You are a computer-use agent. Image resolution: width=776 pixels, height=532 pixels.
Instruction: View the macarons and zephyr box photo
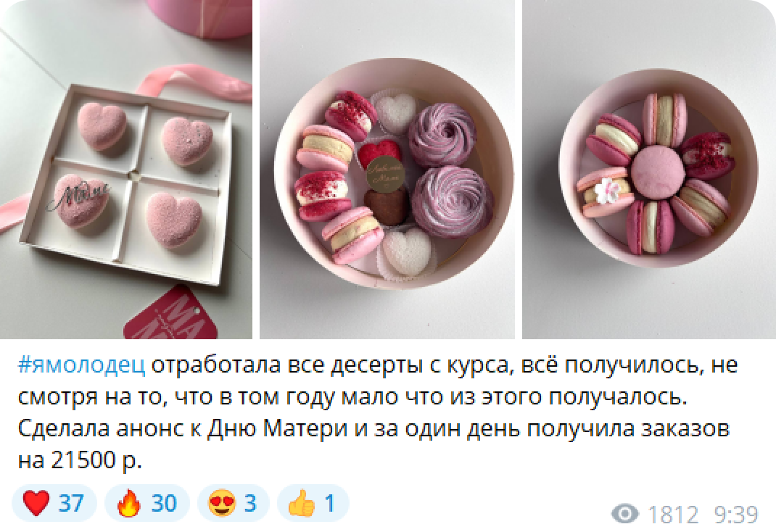(x=387, y=169)
